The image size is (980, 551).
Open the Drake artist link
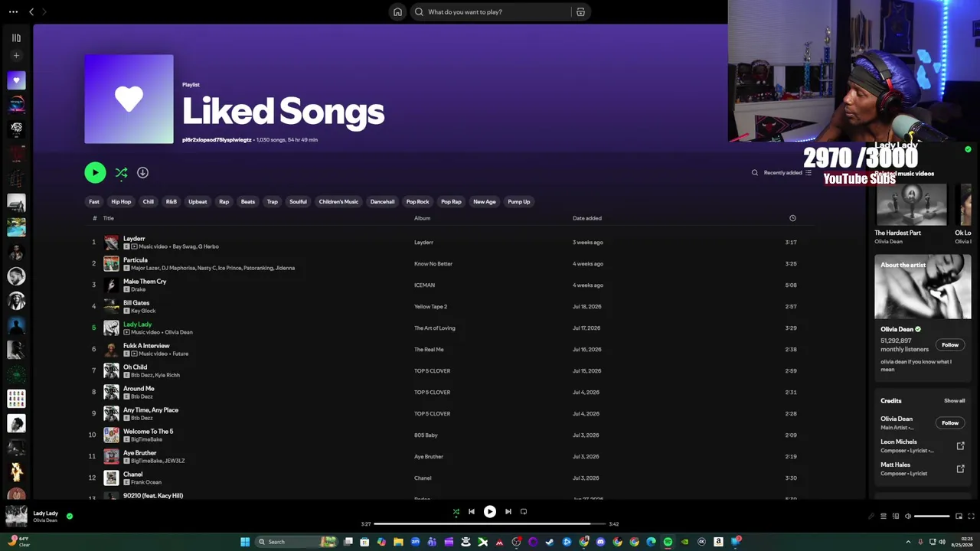tap(139, 289)
